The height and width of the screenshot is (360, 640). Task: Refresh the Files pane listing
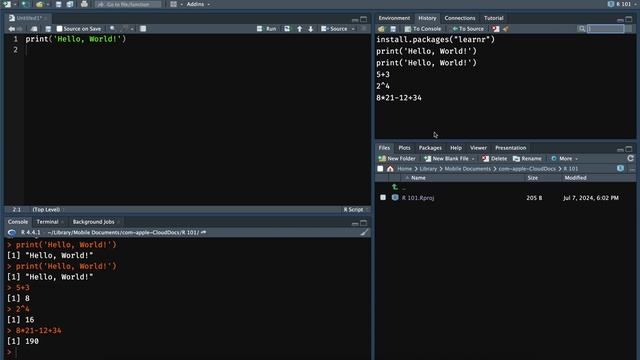pos(631,158)
